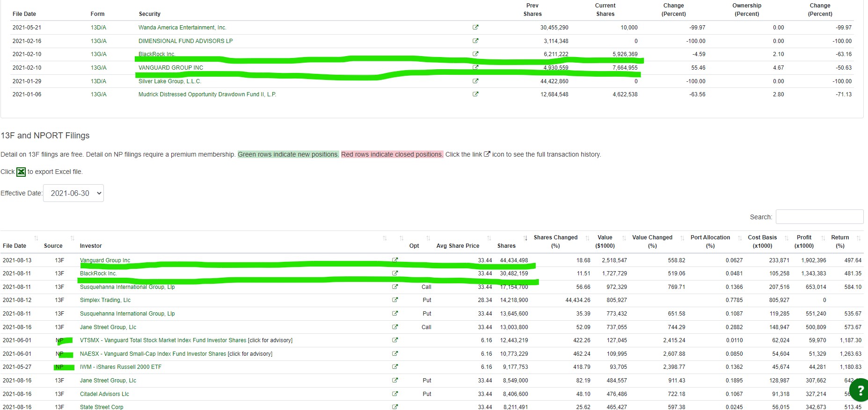The image size is (868, 410).
Task: Select the 1,187.30 return value
Action: tap(850, 340)
